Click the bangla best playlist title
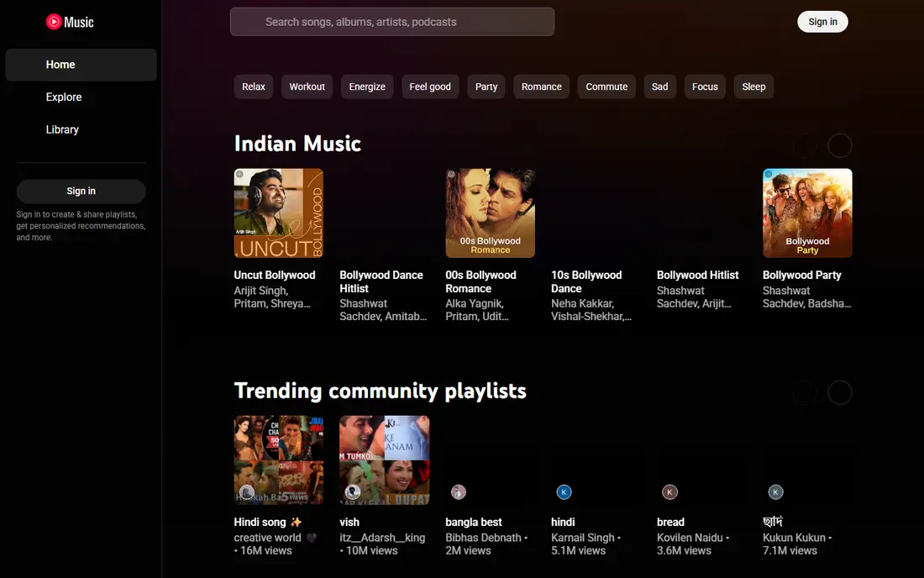 pyautogui.click(x=474, y=522)
